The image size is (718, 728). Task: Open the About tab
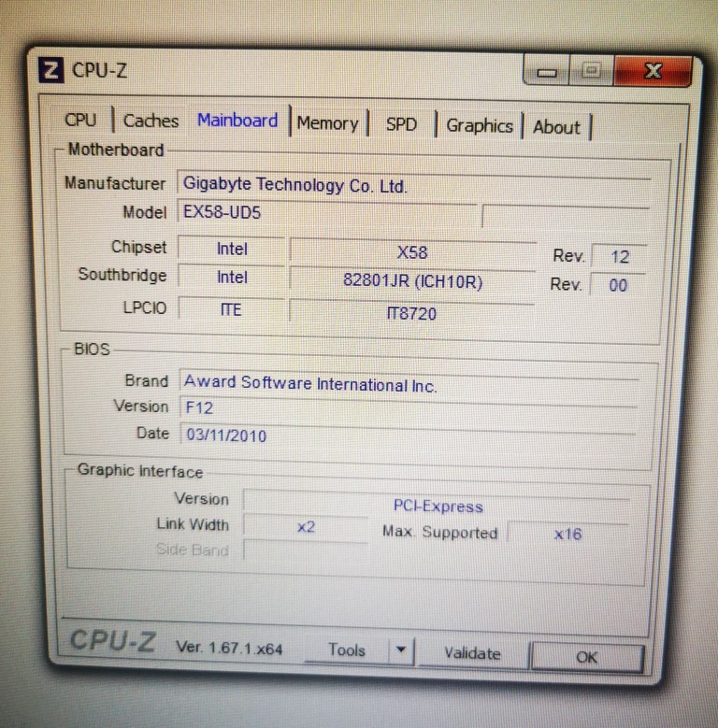tap(556, 127)
